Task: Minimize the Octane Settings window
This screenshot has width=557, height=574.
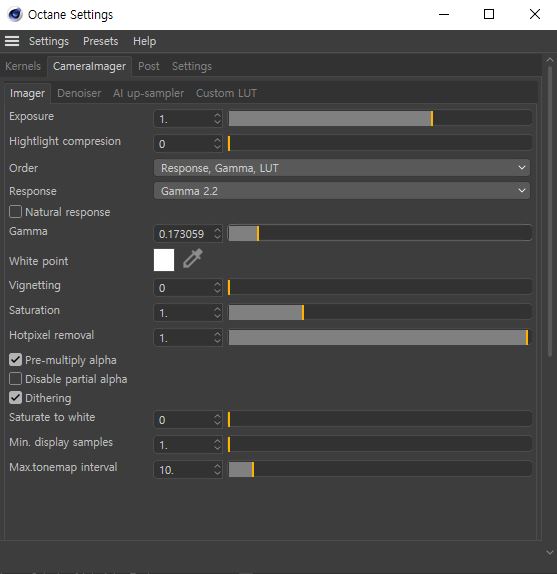Action: (444, 15)
